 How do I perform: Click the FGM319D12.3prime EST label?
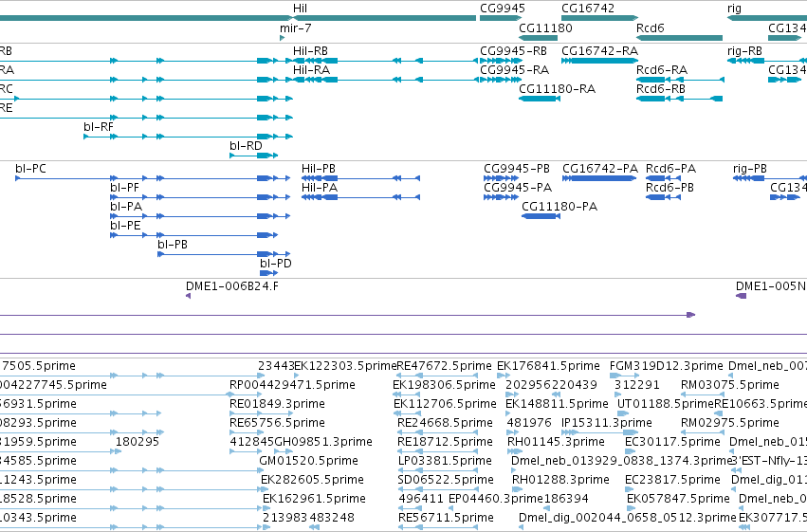coord(667,366)
